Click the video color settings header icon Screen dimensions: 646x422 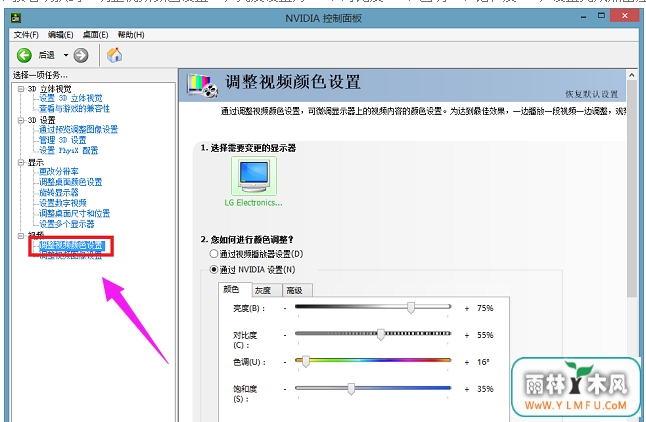point(202,85)
